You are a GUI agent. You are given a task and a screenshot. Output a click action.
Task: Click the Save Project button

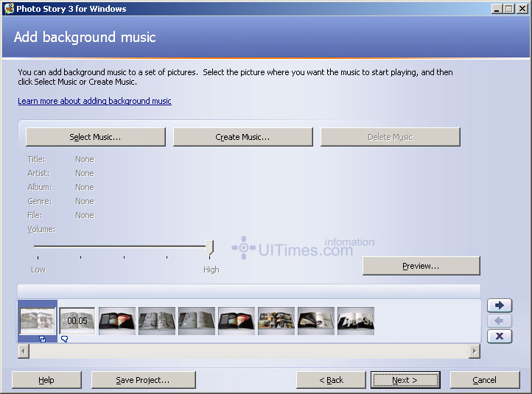(x=143, y=380)
